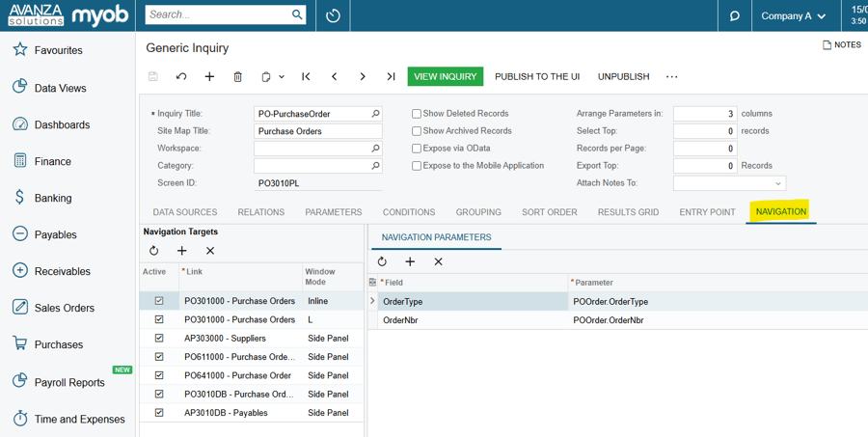Open Company A dropdown
This screenshot has width=868, height=437.
(794, 16)
